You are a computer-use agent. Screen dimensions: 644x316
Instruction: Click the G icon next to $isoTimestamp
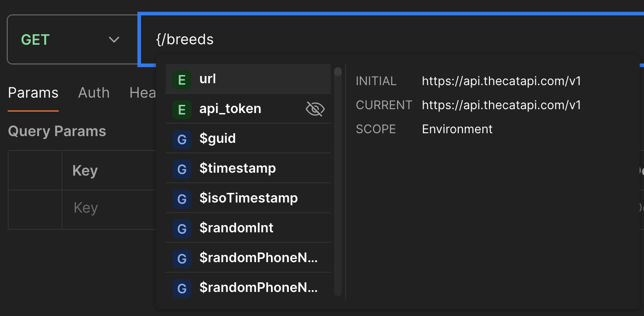182,199
